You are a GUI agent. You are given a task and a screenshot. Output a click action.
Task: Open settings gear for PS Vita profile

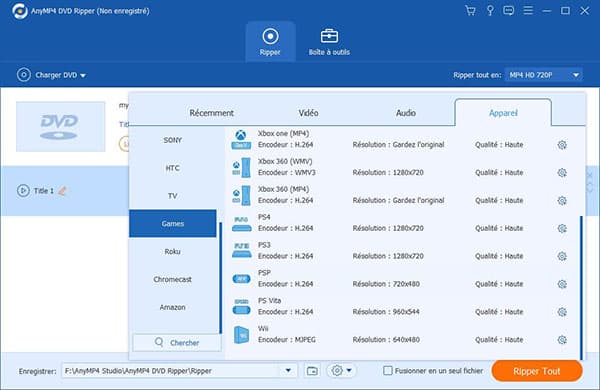pyautogui.click(x=562, y=312)
